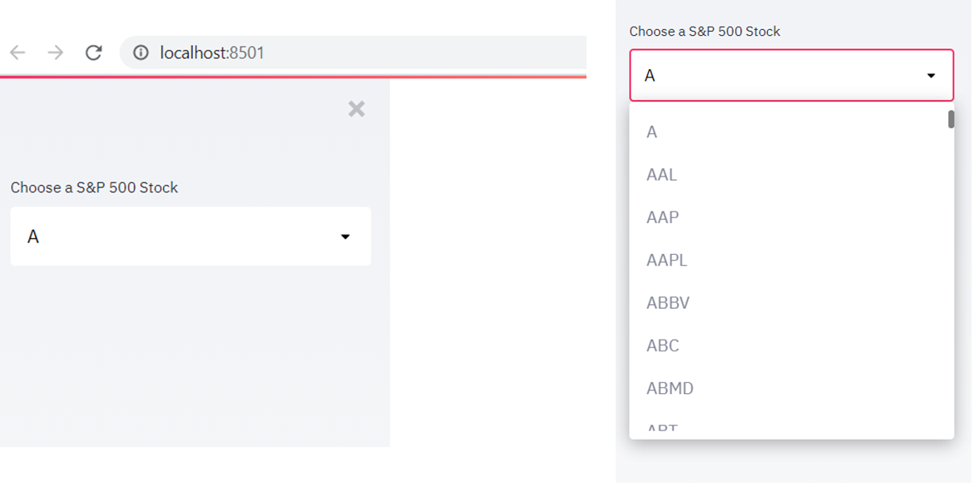Click the browser back arrow
Image resolution: width=980 pixels, height=483 pixels.
tap(17, 53)
